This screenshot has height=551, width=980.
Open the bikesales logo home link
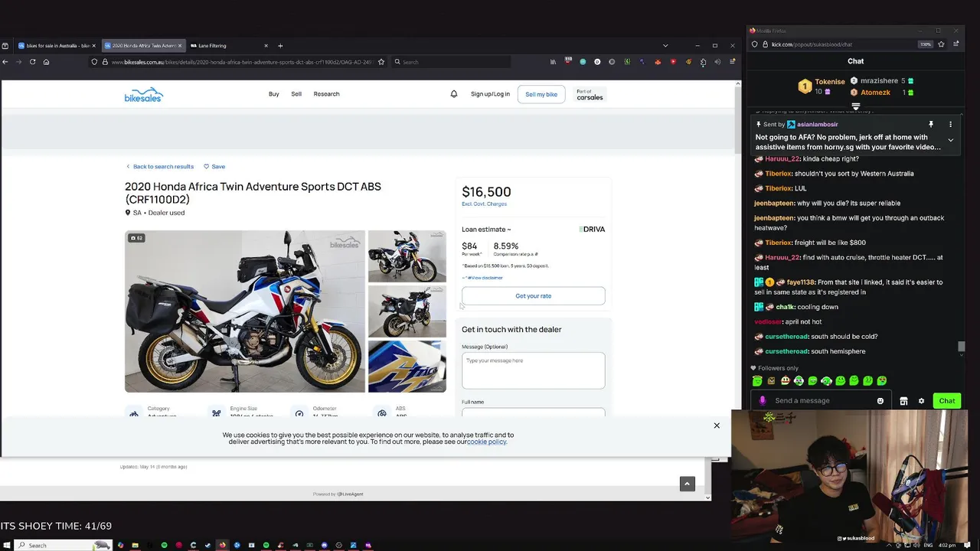(144, 95)
